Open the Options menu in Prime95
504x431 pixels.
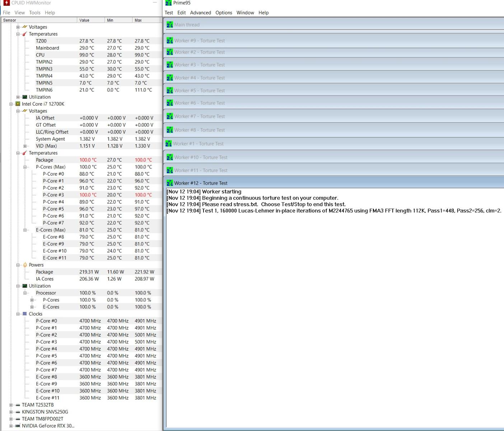click(x=224, y=13)
